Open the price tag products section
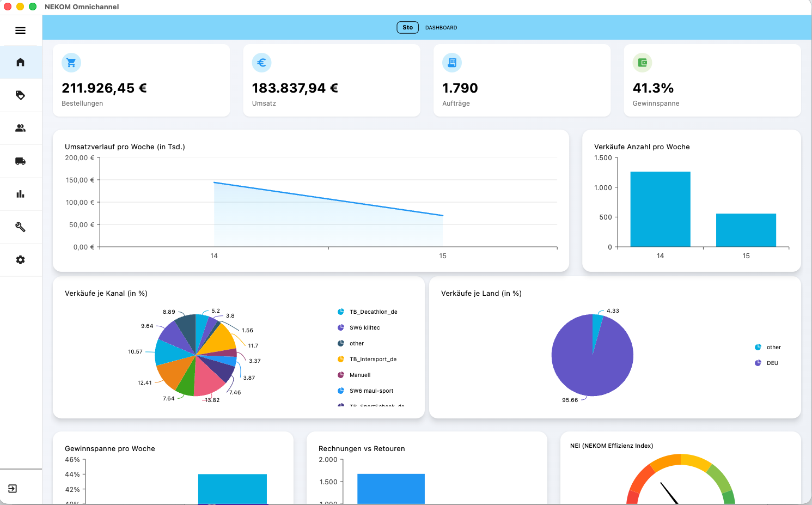The height and width of the screenshot is (505, 812). (x=20, y=95)
